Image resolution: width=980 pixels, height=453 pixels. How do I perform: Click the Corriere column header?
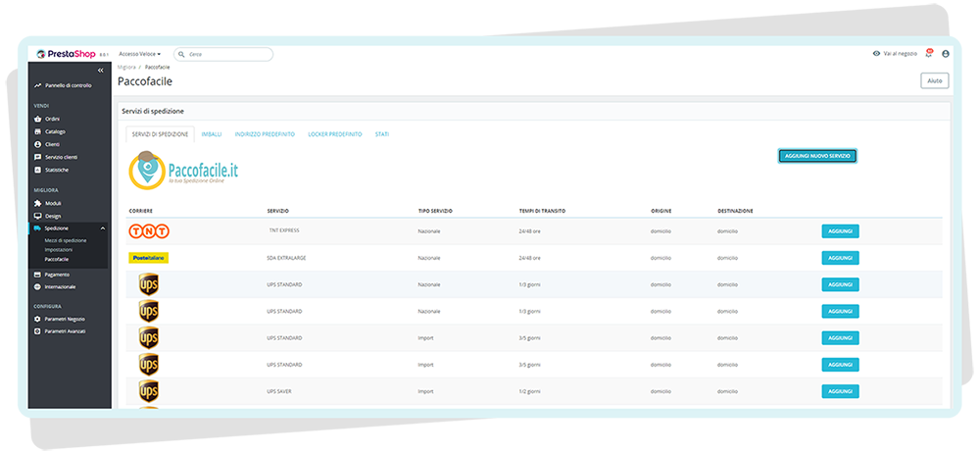pyautogui.click(x=141, y=211)
